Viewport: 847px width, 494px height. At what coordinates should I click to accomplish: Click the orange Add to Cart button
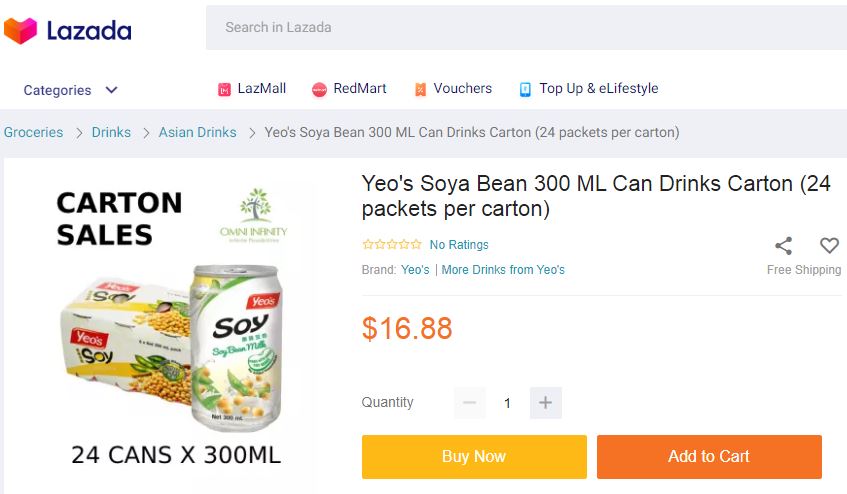point(709,456)
